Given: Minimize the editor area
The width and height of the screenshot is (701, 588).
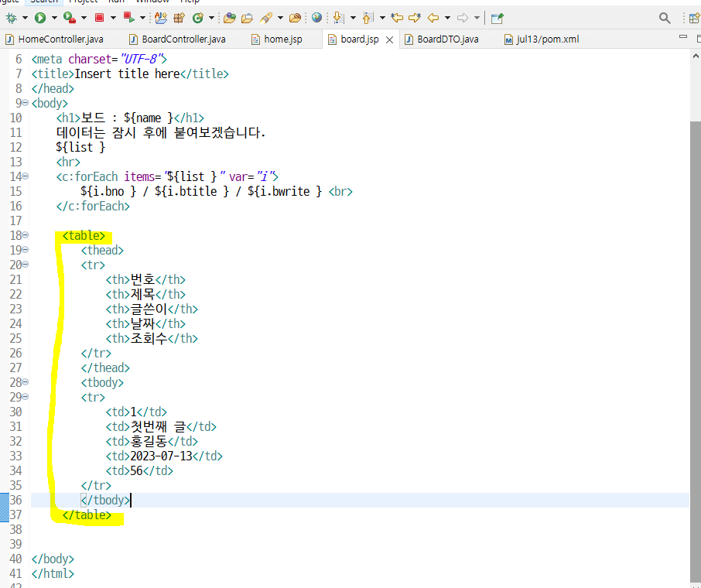Looking at the screenshot, I should [682, 36].
